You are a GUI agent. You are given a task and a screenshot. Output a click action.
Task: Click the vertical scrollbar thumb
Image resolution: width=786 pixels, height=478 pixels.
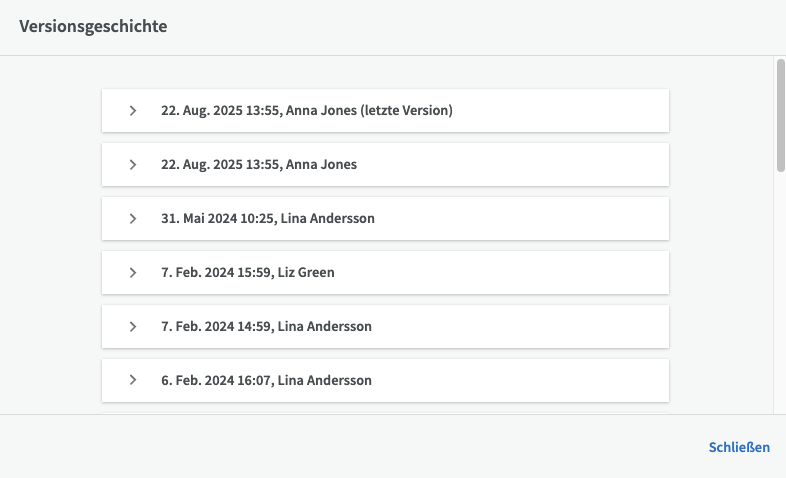[x=780, y=115]
